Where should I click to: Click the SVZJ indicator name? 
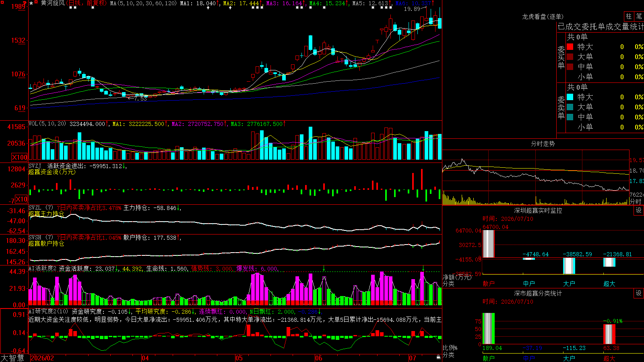(35, 166)
